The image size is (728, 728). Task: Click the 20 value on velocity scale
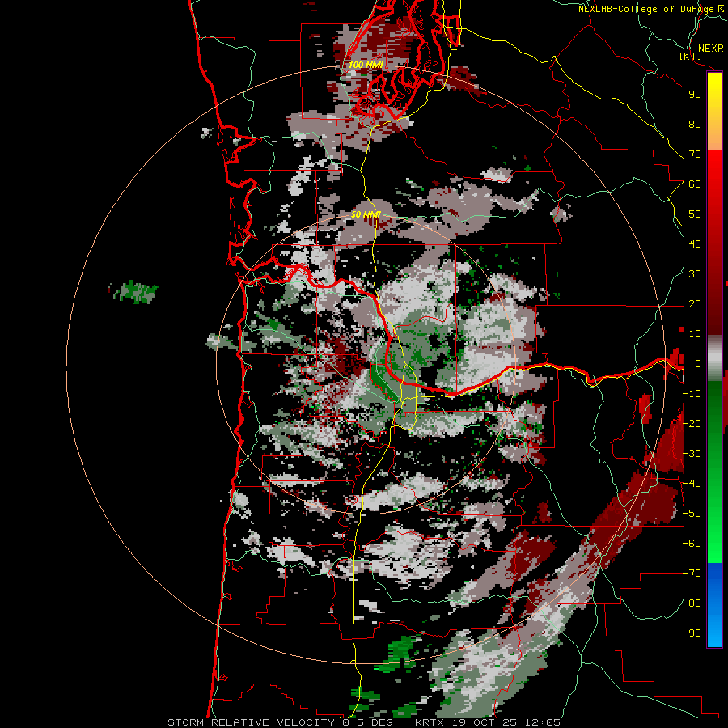click(x=695, y=303)
